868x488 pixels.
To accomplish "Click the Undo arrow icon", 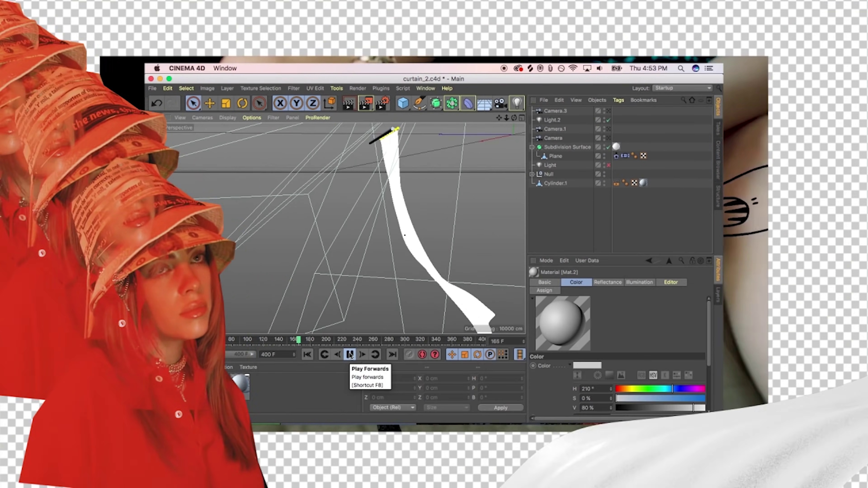I will coord(157,103).
